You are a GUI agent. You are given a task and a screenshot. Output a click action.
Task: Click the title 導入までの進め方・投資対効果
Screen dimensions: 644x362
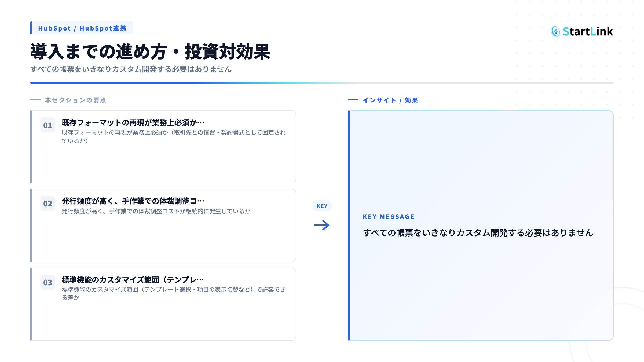pyautogui.click(x=150, y=51)
